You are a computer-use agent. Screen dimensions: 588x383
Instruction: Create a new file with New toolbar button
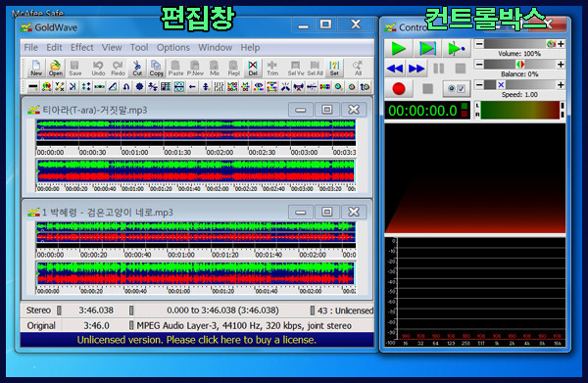coord(36,68)
